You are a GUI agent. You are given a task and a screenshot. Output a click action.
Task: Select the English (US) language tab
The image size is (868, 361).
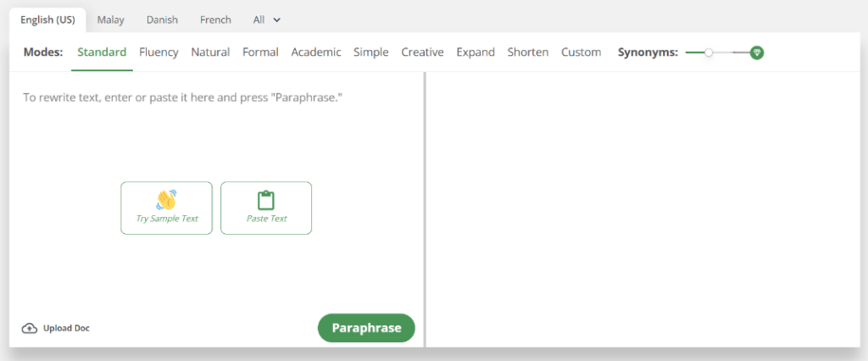pyautogui.click(x=47, y=19)
